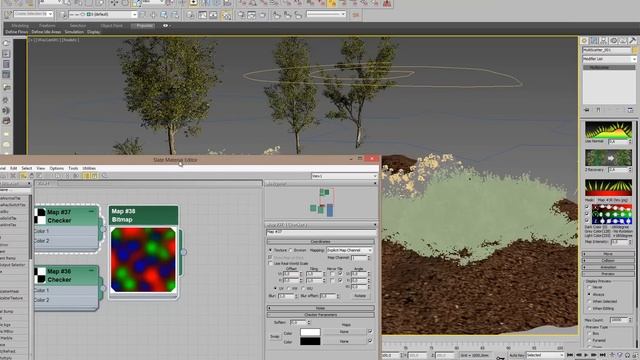
Task: Select the Texture radio button
Action: [270, 250]
